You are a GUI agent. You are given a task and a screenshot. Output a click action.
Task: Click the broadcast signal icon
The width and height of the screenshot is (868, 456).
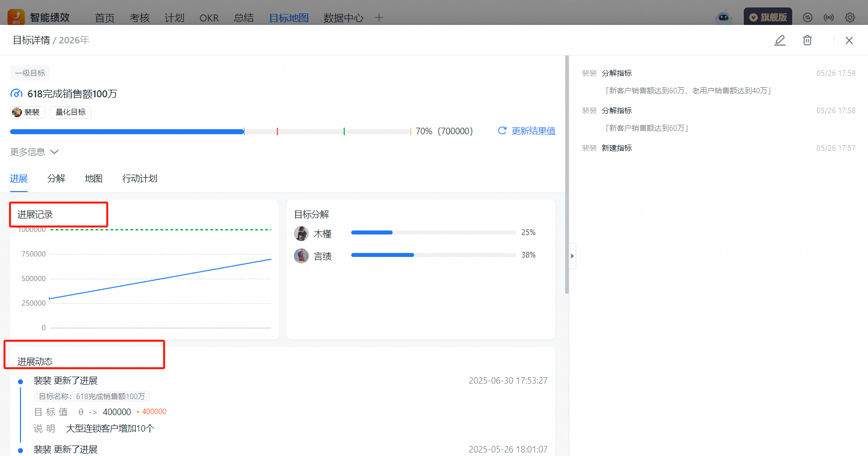coord(829,17)
